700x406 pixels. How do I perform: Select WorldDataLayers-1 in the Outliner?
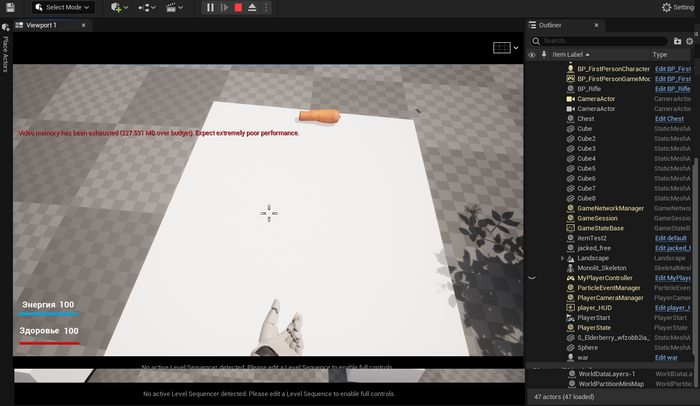coord(609,374)
